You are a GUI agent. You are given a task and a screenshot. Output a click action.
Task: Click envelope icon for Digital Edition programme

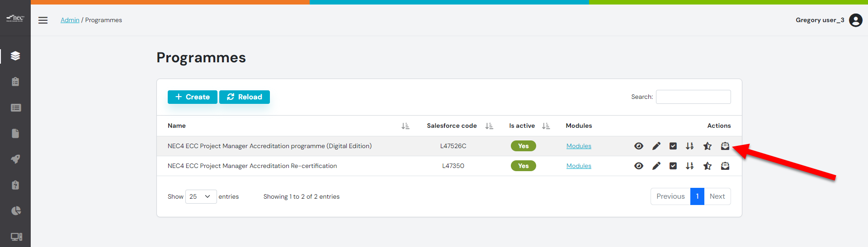pyautogui.click(x=725, y=146)
